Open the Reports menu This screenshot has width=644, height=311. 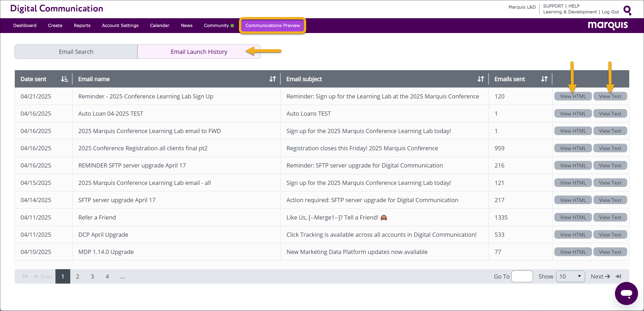(82, 25)
